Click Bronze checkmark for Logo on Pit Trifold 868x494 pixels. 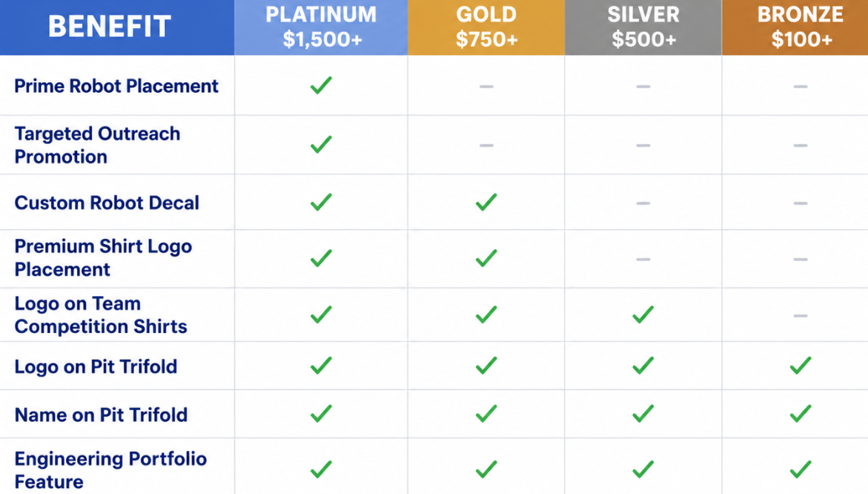pyautogui.click(x=801, y=366)
